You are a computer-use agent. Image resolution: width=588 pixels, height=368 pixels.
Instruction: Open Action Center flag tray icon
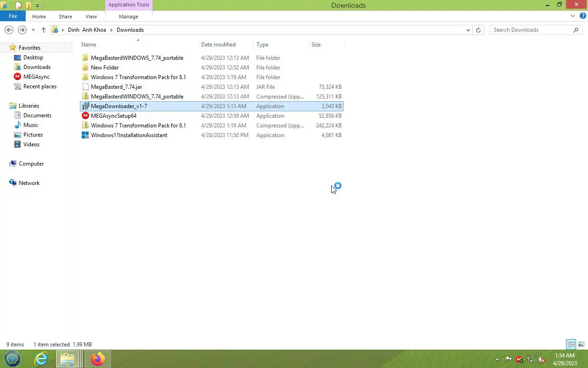click(x=509, y=359)
